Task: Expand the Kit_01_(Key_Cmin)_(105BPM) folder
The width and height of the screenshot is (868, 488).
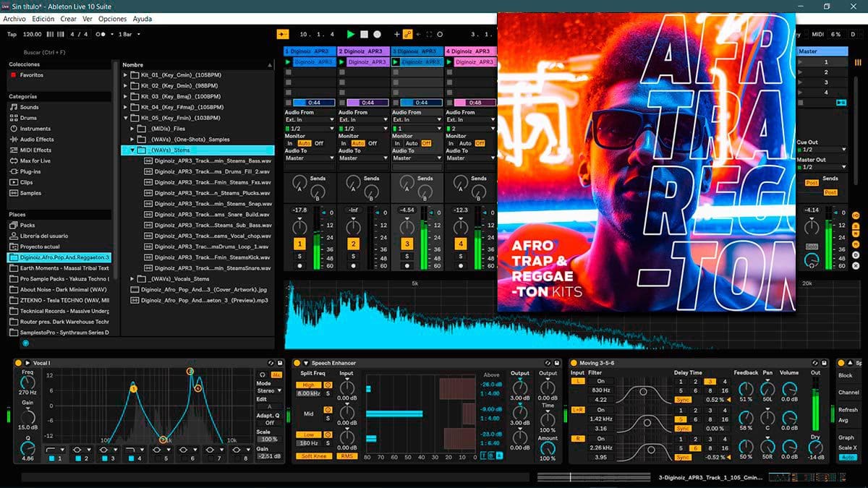Action: coord(125,75)
